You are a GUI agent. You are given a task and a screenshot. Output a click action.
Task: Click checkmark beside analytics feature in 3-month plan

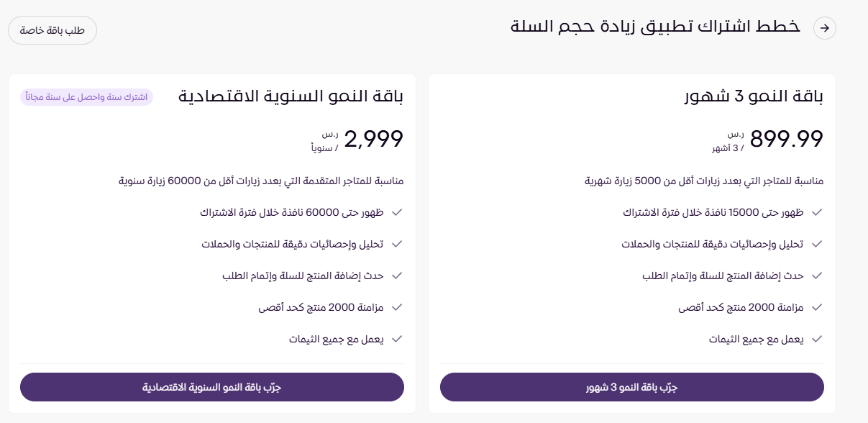[x=816, y=245]
